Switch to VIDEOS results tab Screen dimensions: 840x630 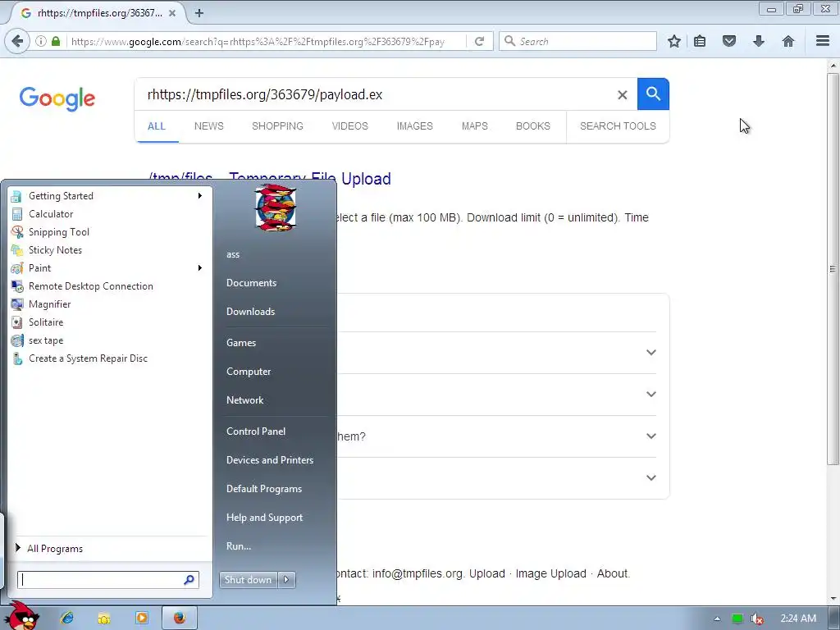click(349, 126)
